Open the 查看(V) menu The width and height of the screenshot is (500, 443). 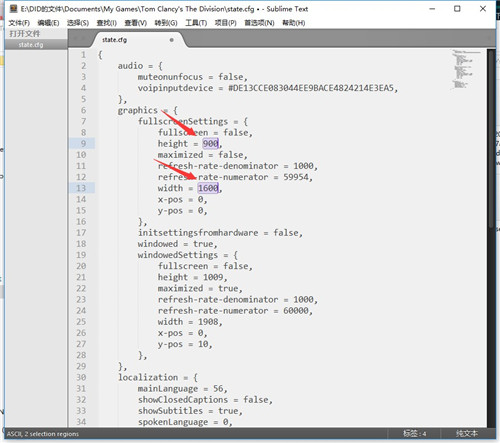click(135, 23)
